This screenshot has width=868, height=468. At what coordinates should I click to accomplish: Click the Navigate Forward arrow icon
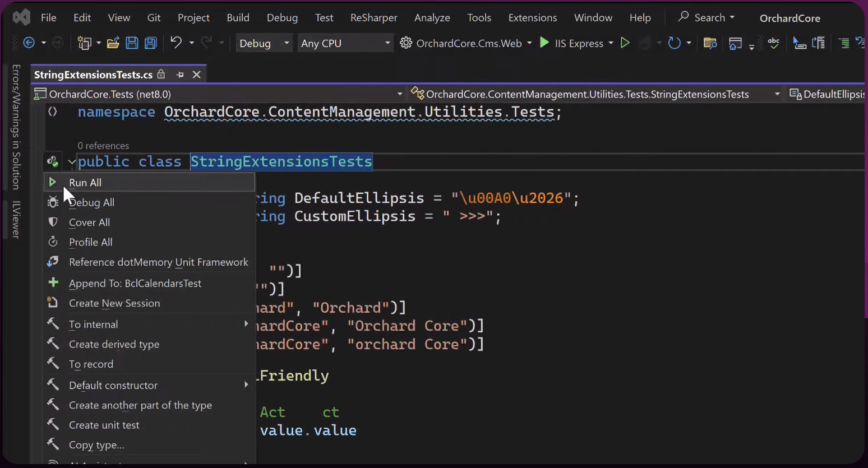tap(57, 43)
